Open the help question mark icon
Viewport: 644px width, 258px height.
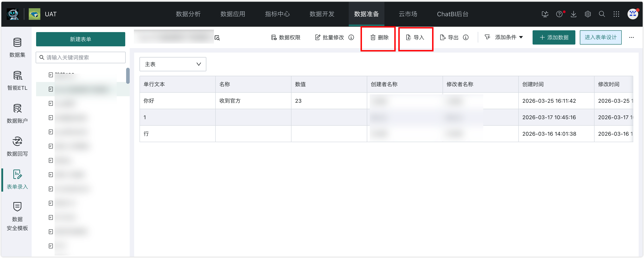click(x=559, y=14)
